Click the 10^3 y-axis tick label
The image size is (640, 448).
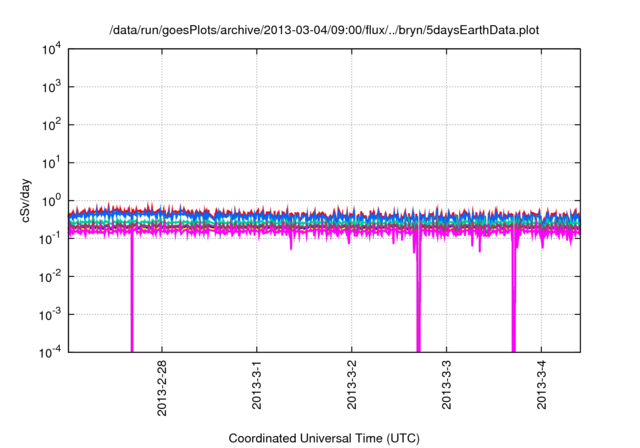(x=52, y=87)
